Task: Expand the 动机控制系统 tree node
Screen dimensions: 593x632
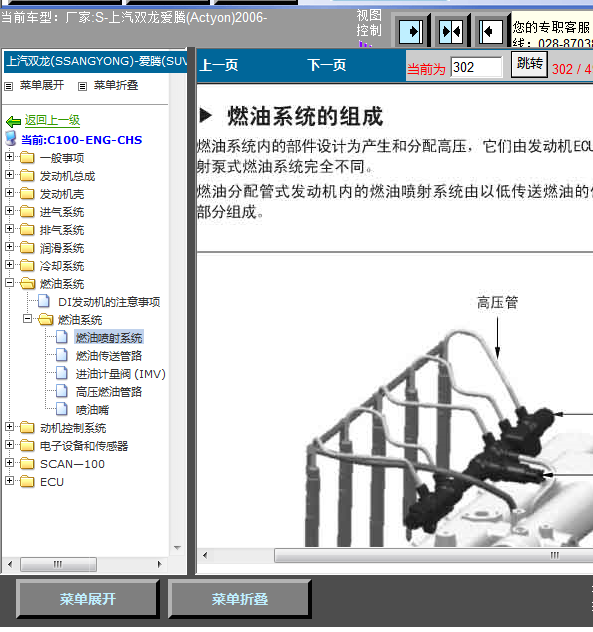Action: [x=10, y=426]
